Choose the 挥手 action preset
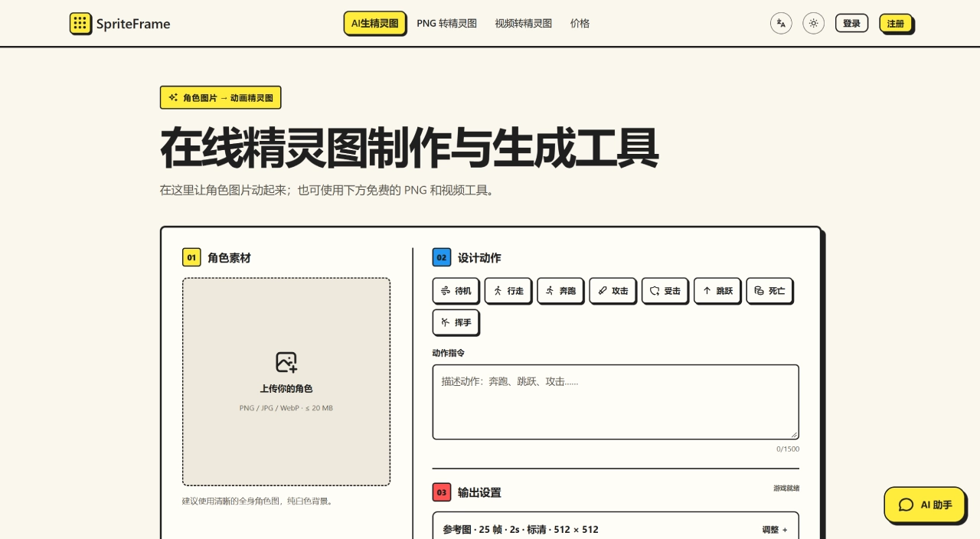980x539 pixels. pos(456,322)
